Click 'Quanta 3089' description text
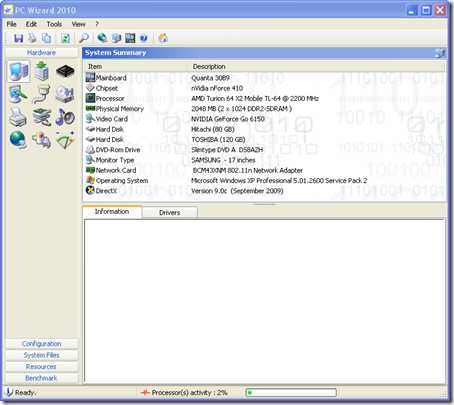 (210, 78)
